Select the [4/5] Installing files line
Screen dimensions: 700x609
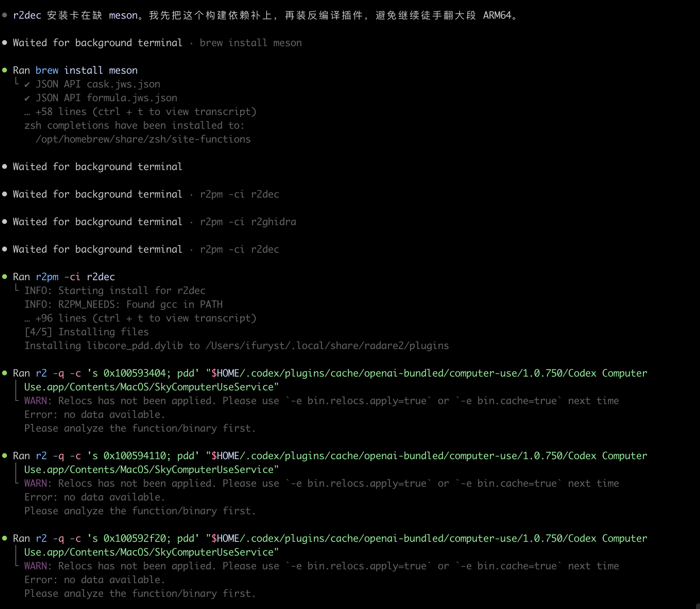(x=86, y=332)
